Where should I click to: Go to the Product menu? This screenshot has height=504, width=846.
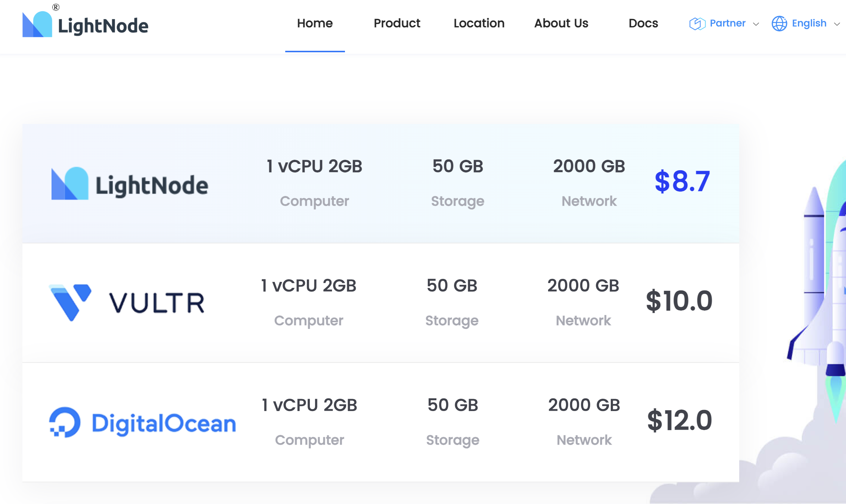point(397,23)
